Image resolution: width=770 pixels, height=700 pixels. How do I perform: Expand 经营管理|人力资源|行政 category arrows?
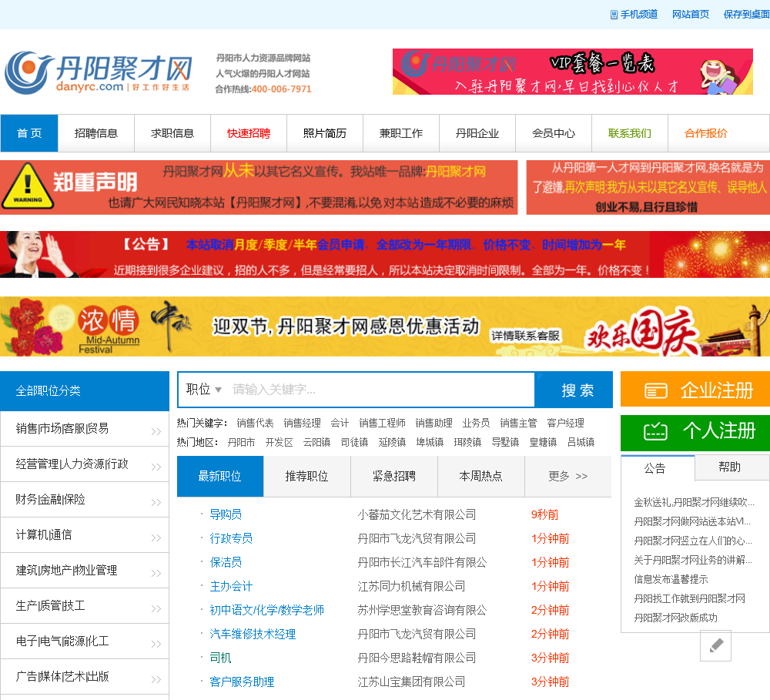(156, 467)
